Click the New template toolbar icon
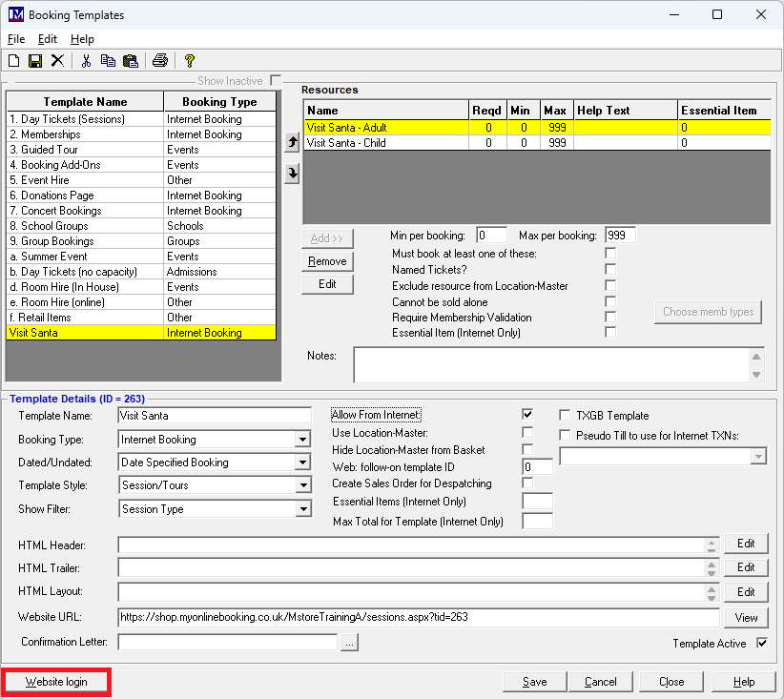Viewport: 784px width, 699px height. 13,61
